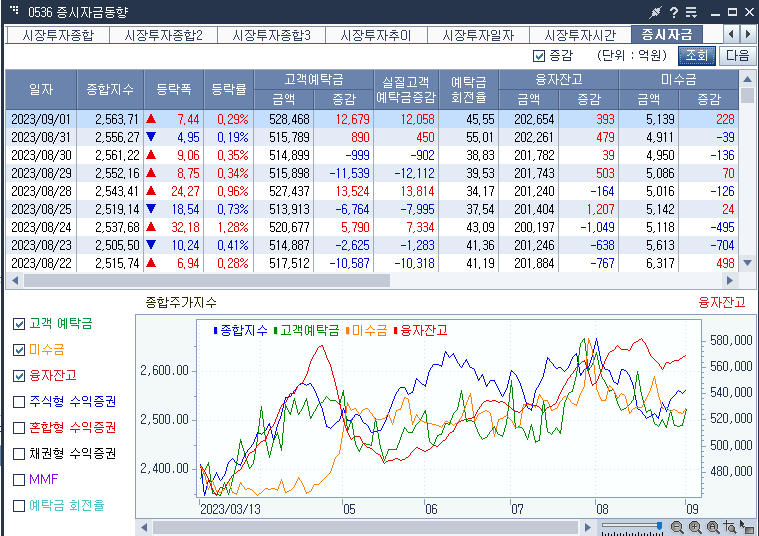Image resolution: width=759 pixels, height=536 pixels.
Task: Click the 다음 next button
Action: tap(737, 56)
